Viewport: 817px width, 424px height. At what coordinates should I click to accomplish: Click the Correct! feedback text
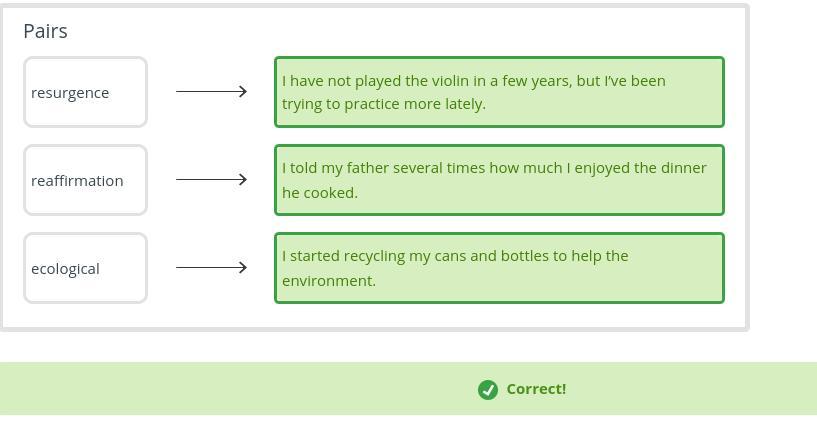pos(536,389)
